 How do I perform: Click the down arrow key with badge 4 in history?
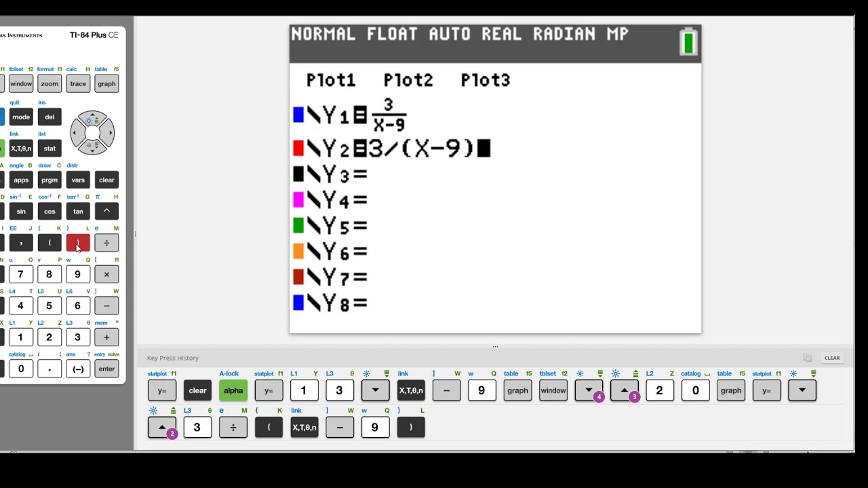(589, 390)
